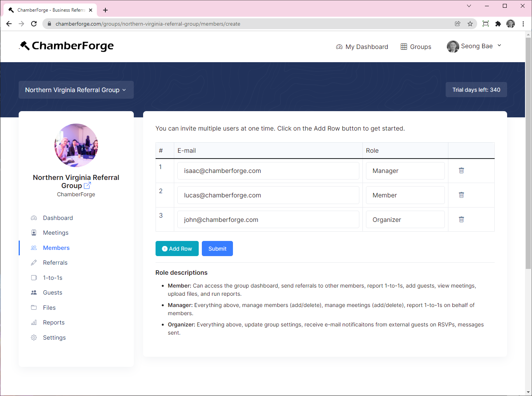Open Meetings in sidebar
The width and height of the screenshot is (532, 396).
[56, 233]
